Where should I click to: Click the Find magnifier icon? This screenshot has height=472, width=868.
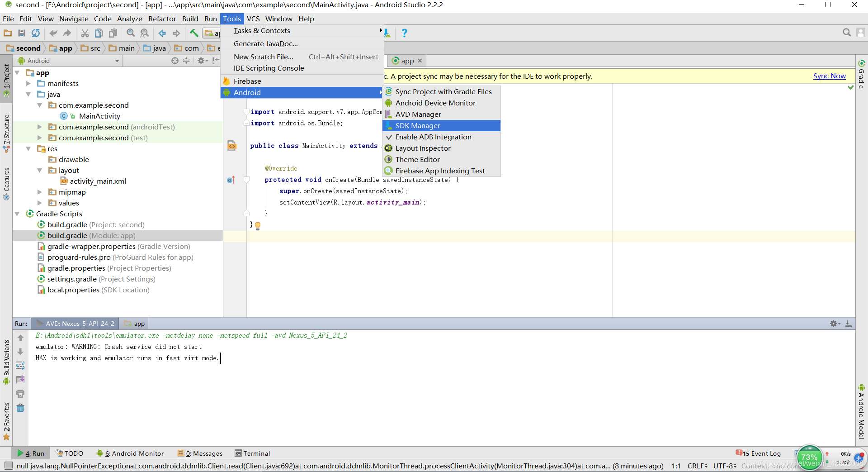131,33
